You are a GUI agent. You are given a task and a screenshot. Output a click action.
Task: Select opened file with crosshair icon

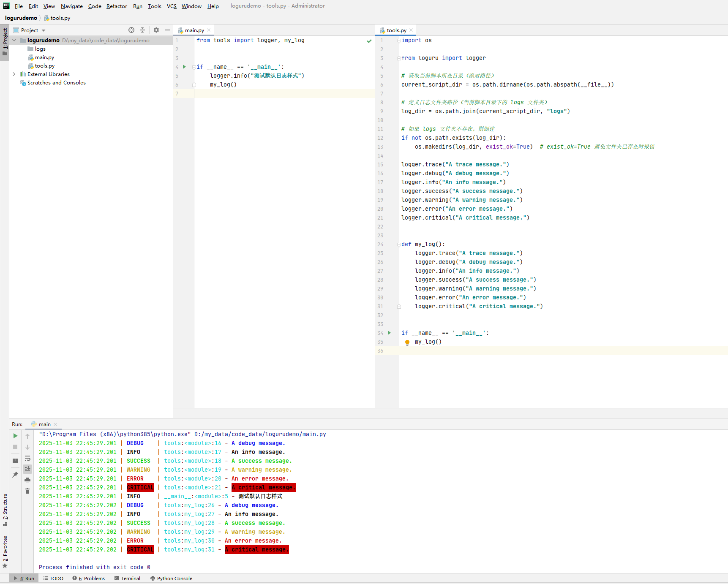pos(131,30)
